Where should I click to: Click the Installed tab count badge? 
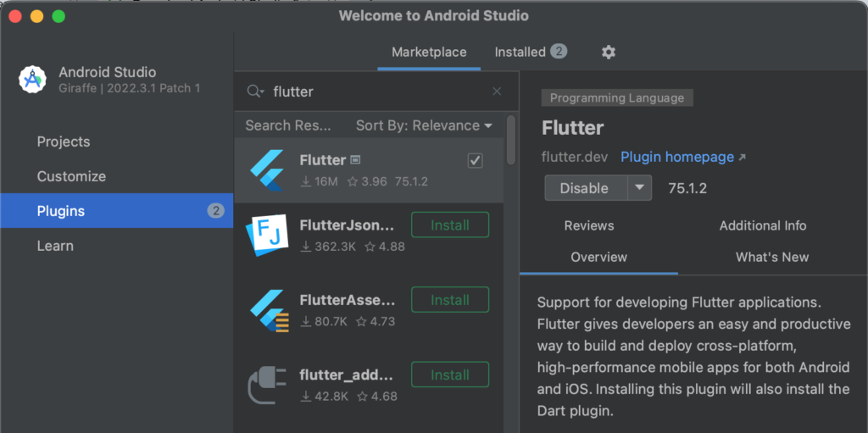coord(559,52)
